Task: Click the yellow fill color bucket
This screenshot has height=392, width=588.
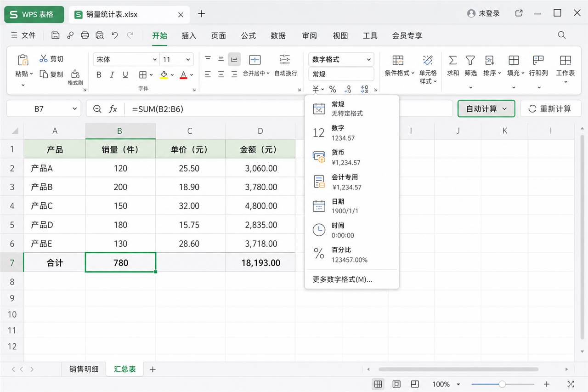Action: click(164, 74)
